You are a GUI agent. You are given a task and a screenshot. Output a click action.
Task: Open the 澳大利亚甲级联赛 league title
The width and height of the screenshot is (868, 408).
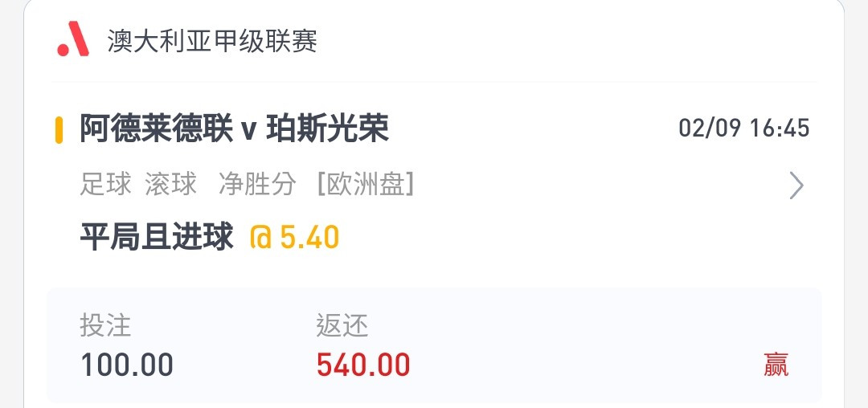click(212, 41)
